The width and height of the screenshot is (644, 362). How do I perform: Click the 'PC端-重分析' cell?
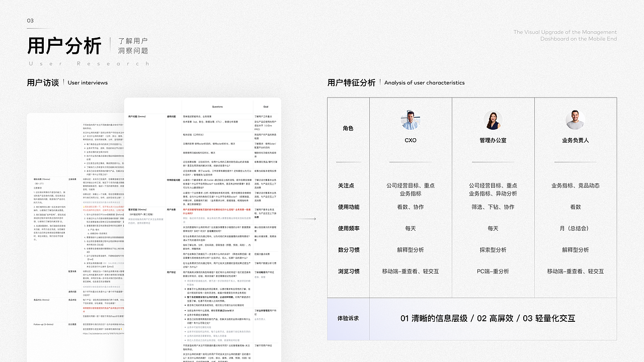[493, 271]
